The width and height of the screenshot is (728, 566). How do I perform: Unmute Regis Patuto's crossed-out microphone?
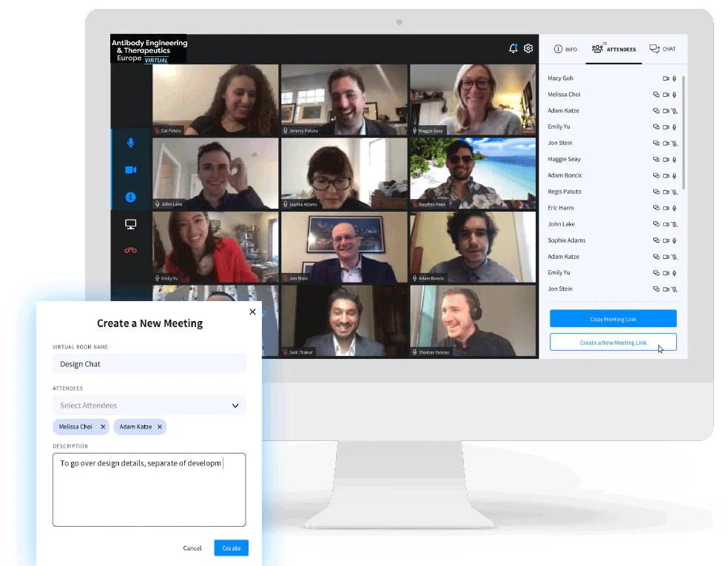coord(675,192)
